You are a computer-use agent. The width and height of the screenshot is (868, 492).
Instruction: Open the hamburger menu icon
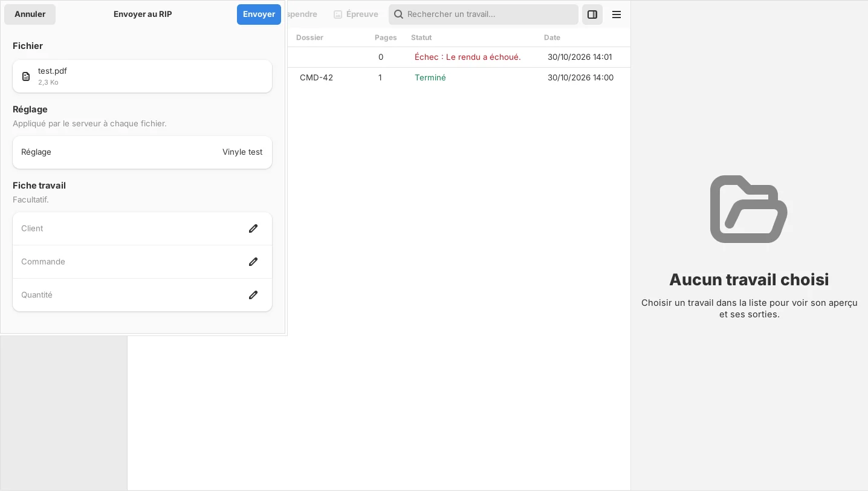[617, 15]
